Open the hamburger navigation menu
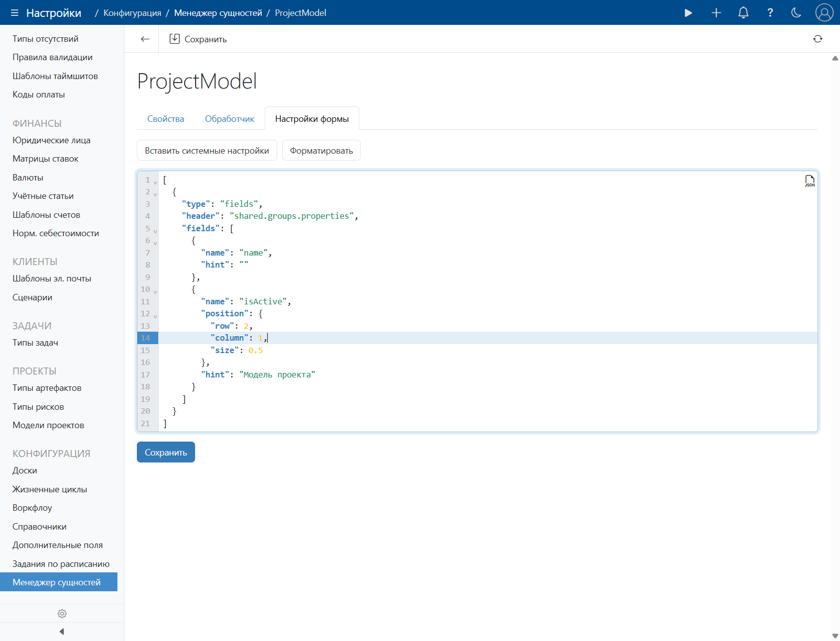Viewport: 840px width, 641px height. 14,13
